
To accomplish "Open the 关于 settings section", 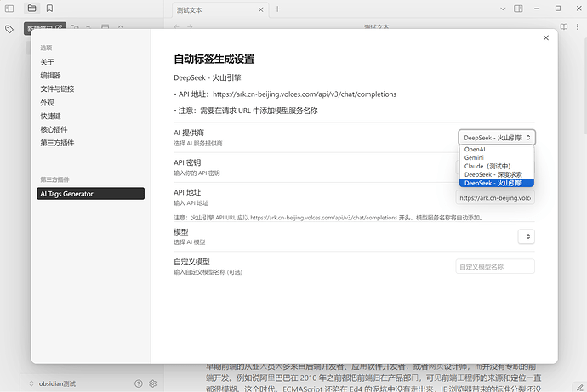I will tap(47, 62).
